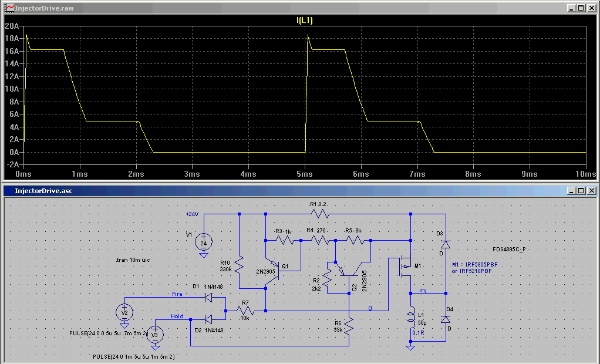Click the ground symbol under V2
The image size is (600, 364).
(124, 325)
